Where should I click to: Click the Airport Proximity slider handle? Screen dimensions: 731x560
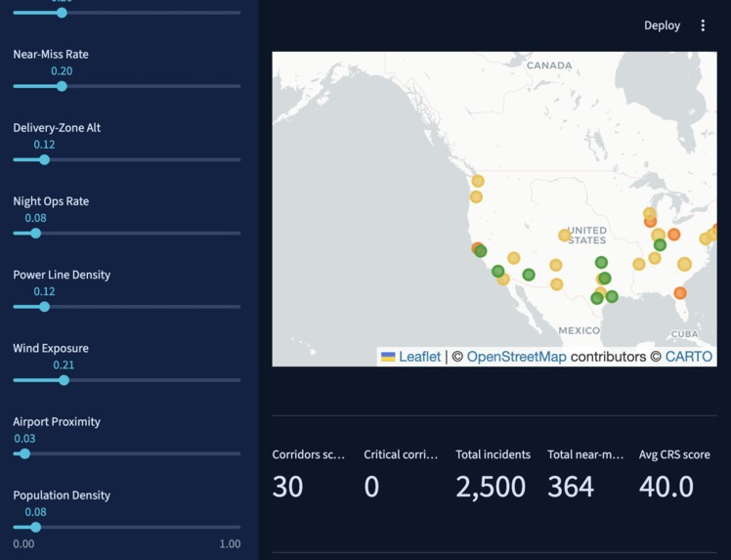[24, 453]
